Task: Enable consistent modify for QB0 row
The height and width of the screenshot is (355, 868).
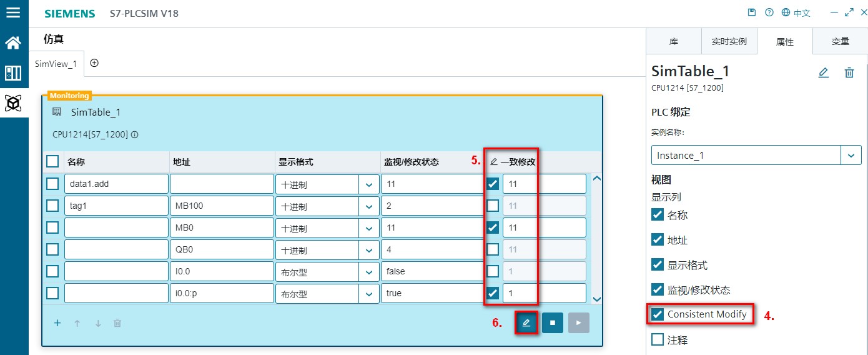Action: click(493, 249)
